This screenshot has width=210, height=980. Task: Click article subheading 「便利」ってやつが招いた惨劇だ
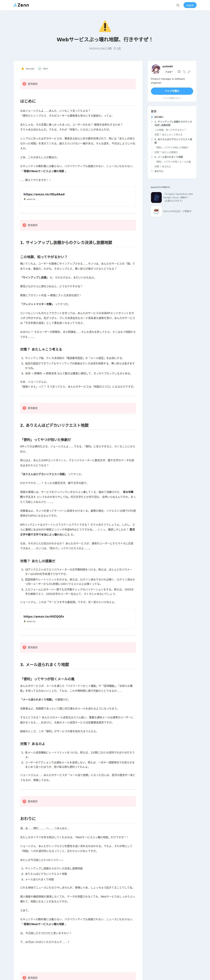coord(46,440)
